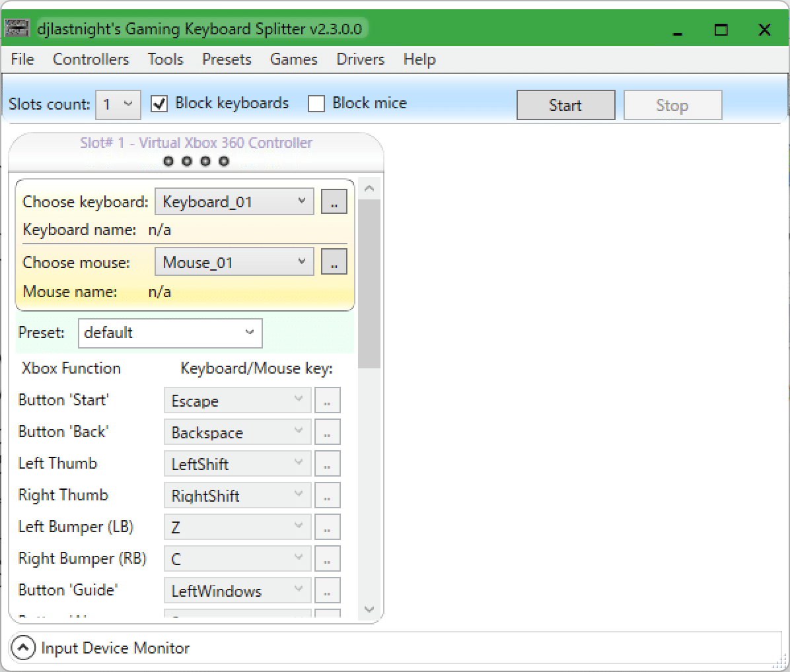
Task: Click the slot panel scrollbar down arrow
Action: coord(369,609)
